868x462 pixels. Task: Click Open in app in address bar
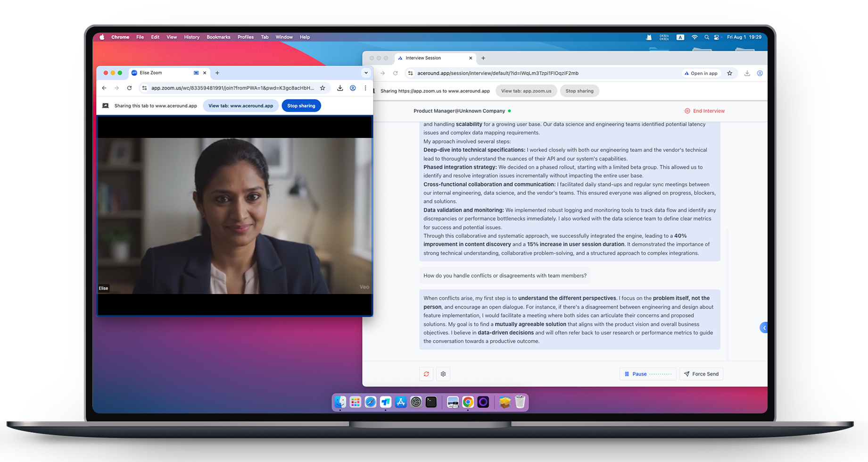pos(701,73)
